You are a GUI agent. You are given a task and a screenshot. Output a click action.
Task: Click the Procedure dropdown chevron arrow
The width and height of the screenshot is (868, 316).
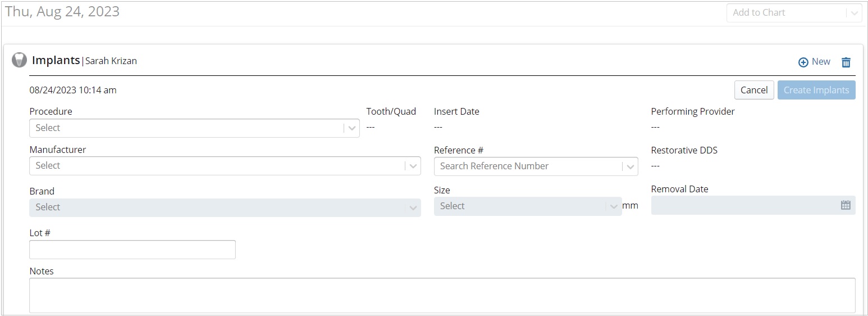coord(352,128)
